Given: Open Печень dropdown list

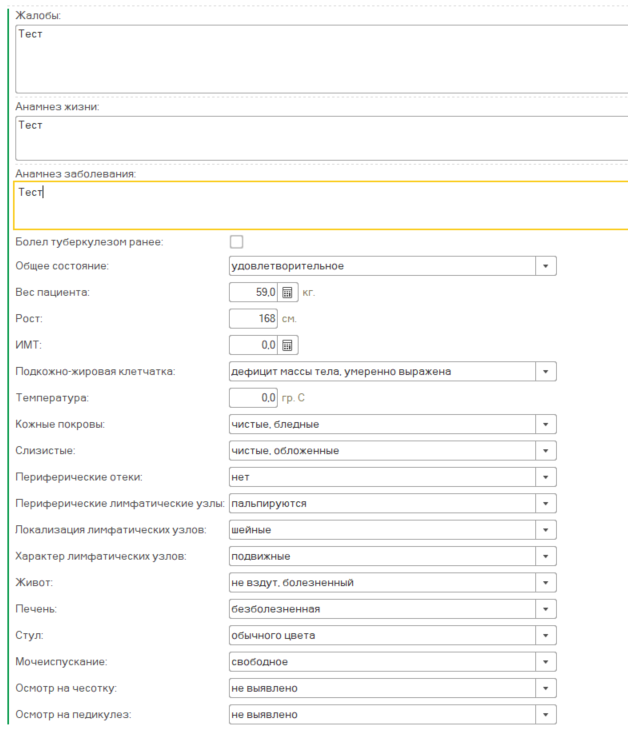Looking at the screenshot, I should point(546,609).
